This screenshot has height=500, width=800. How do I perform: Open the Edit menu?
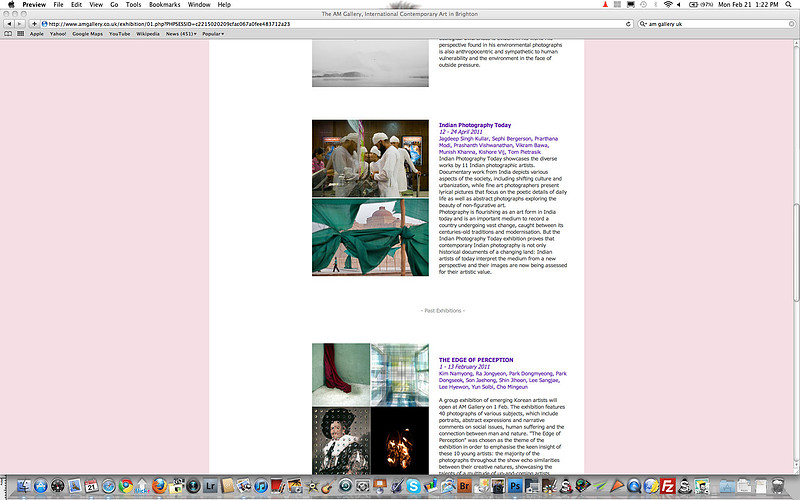tap(77, 4)
